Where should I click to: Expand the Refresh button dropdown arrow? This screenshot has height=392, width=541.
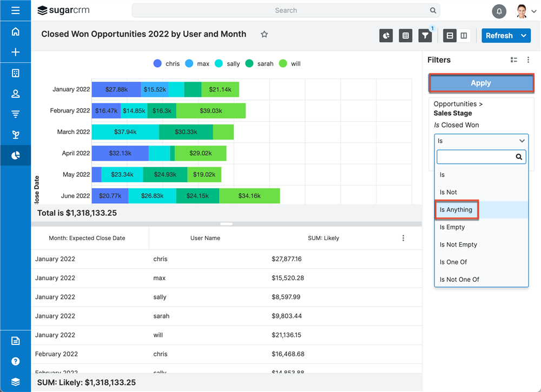pos(524,36)
